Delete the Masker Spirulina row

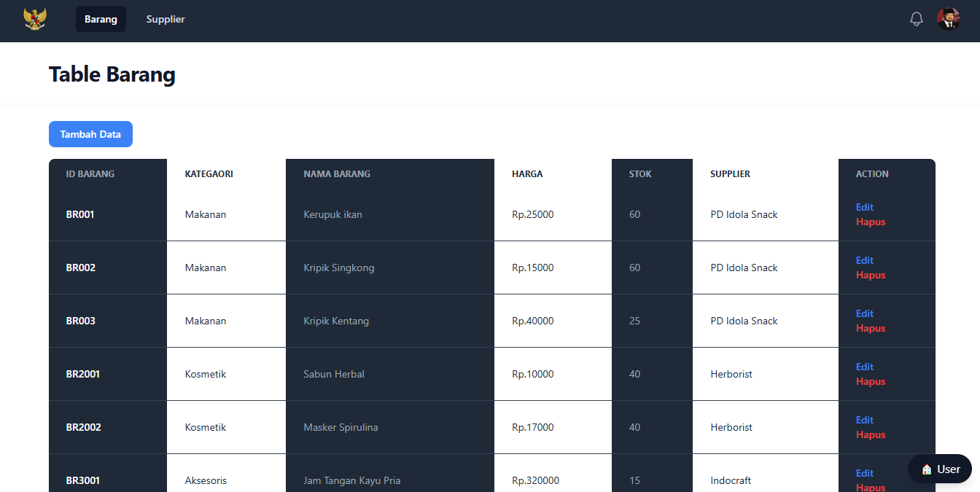[870, 434]
